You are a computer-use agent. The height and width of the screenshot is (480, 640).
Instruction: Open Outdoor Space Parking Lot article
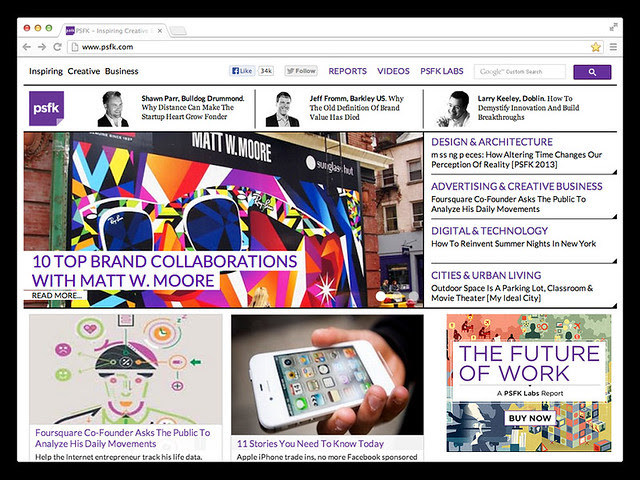coord(512,293)
